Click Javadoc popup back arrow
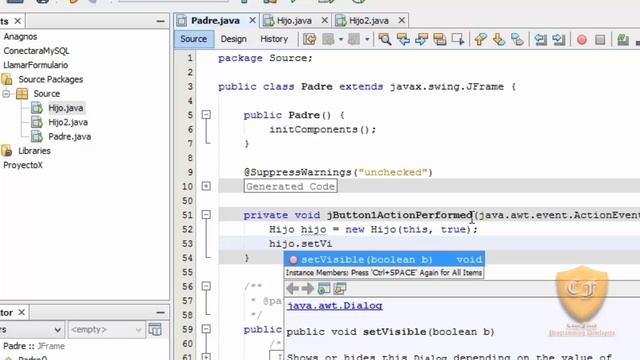This screenshot has height=360, width=640. [292, 289]
